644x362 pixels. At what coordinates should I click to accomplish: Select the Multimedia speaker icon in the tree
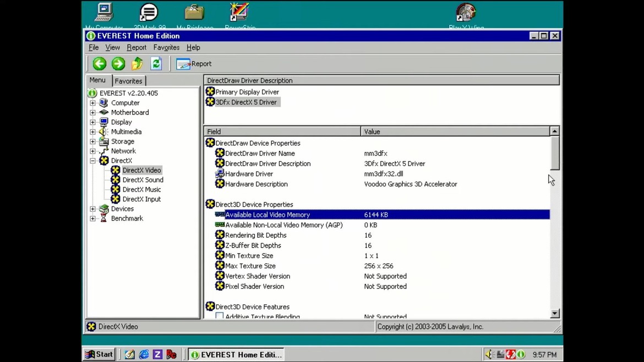(x=104, y=131)
